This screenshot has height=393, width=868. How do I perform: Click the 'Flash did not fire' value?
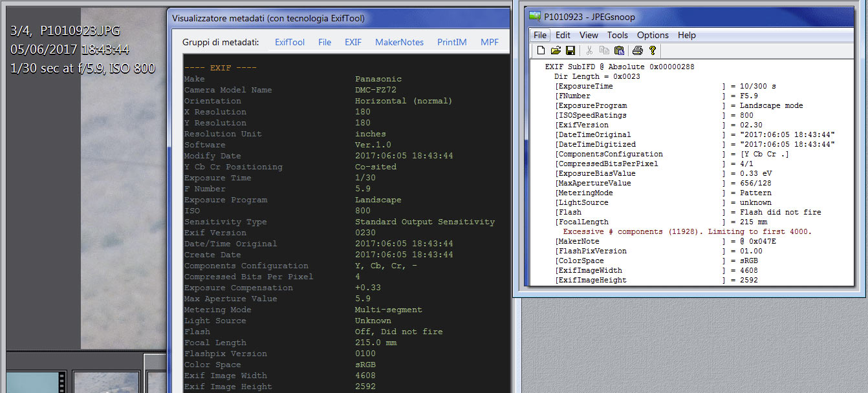pyautogui.click(x=781, y=212)
